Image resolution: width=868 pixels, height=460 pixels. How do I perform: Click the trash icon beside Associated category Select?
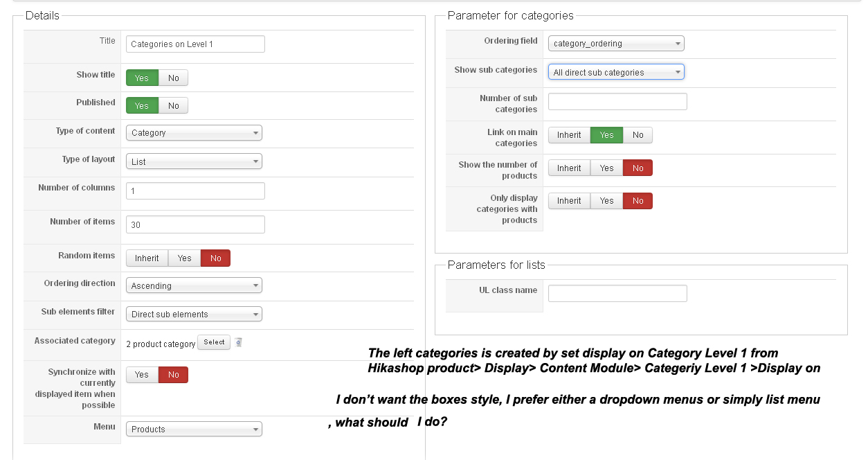[238, 342]
